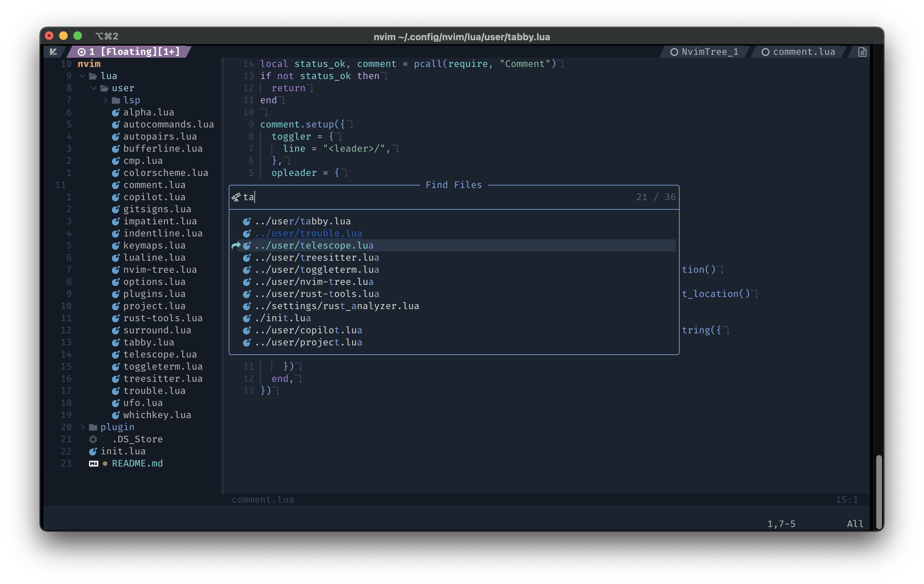Expand the lsp folder chevron
This screenshot has height=584, width=924.
105,100
